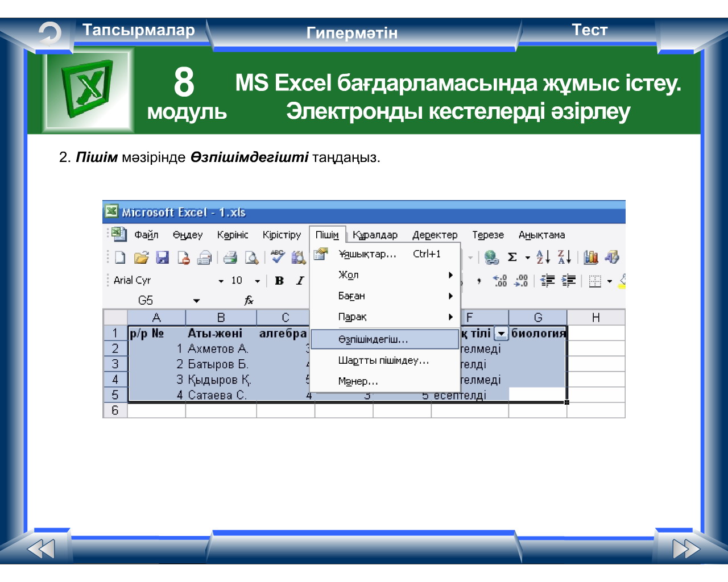Click the Sort Ascending A-Z icon
The image size is (728, 582).
pos(543,257)
